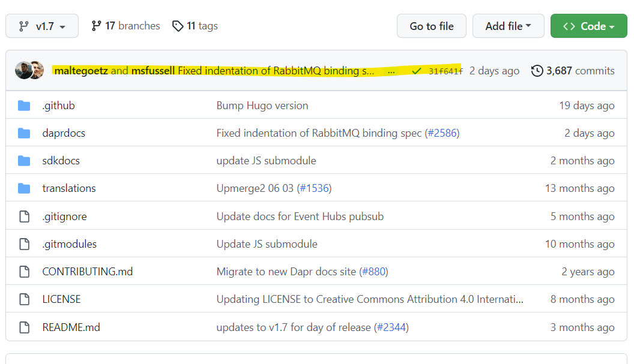The width and height of the screenshot is (634, 364).
Task: Open pull request #2586 link
Action: (442, 133)
